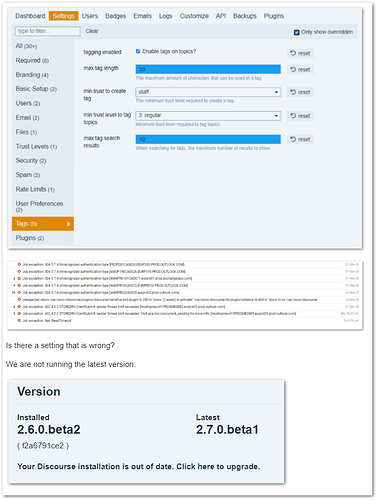Click 'Click here to upgrade' link

[218, 466]
